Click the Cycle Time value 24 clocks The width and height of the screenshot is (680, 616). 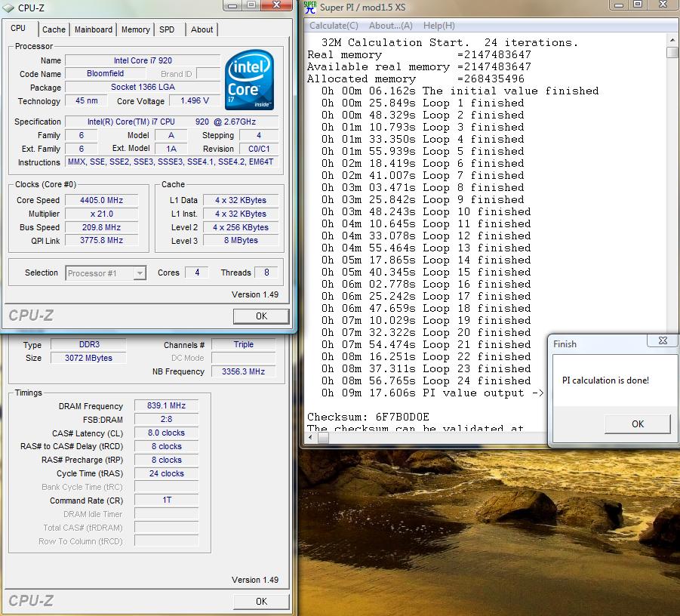(167, 473)
